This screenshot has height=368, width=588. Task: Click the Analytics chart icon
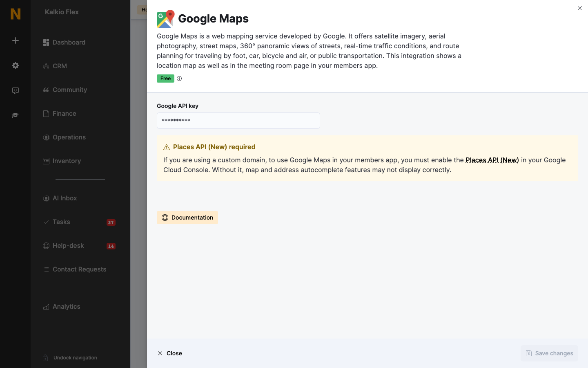click(46, 307)
